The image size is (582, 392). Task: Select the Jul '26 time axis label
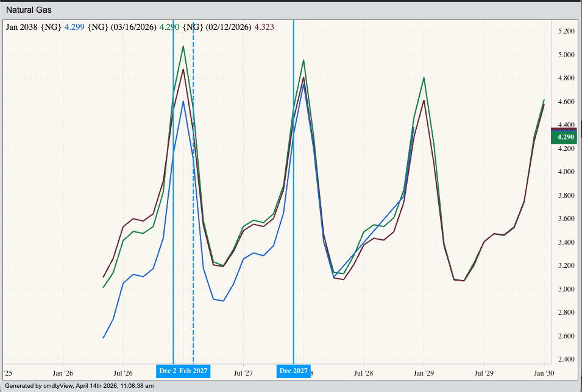click(123, 373)
